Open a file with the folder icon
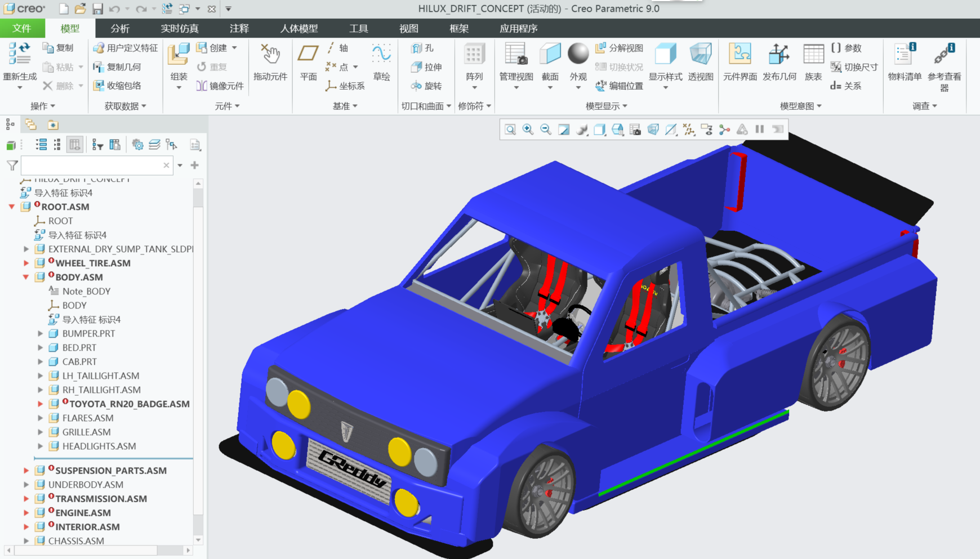The image size is (980, 559). (x=81, y=8)
